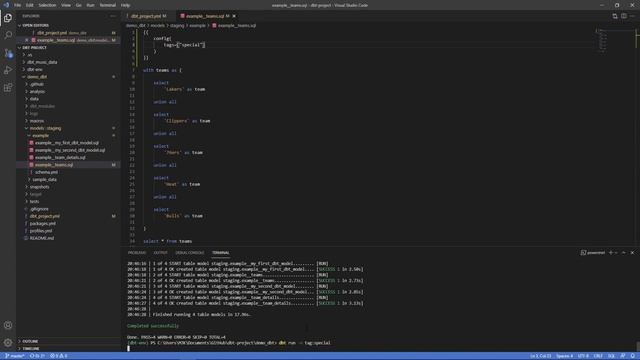Viewport: 640px width, 360px height.
Task: Collapse the models/staging folder
Action: (x=45, y=128)
